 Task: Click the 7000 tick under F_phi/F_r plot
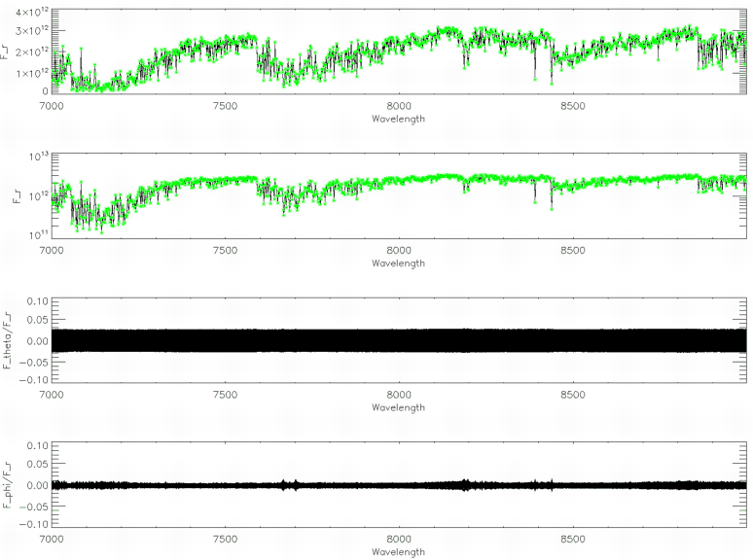[x=52, y=540]
